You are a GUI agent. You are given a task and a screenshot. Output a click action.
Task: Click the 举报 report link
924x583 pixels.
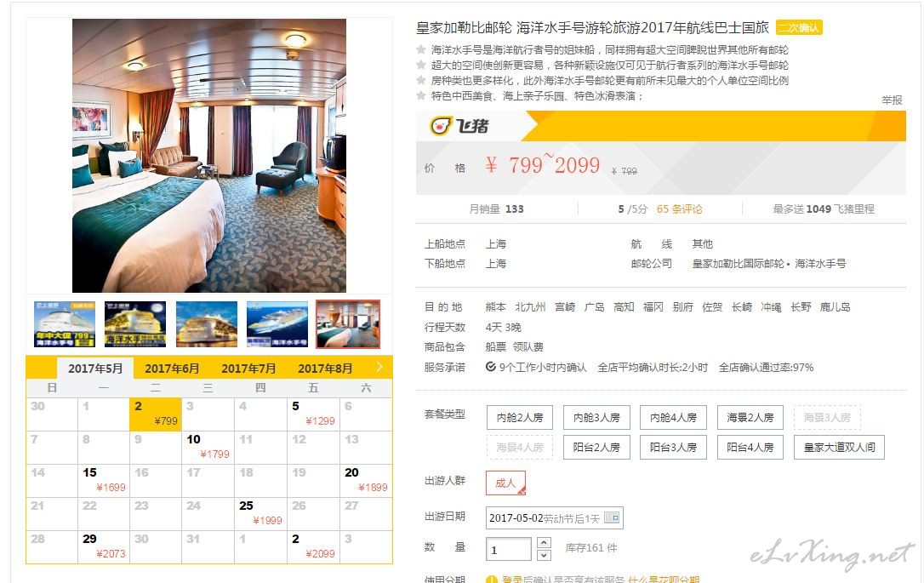click(x=892, y=100)
